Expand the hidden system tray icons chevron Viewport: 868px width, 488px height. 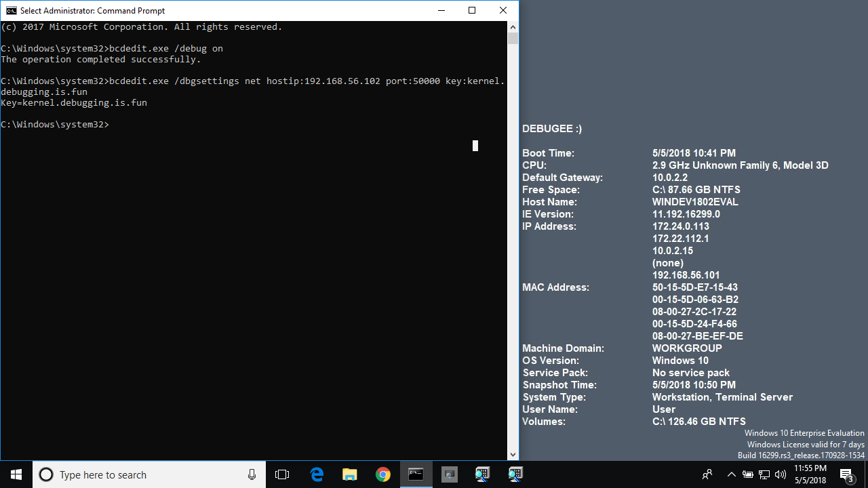pos(731,474)
